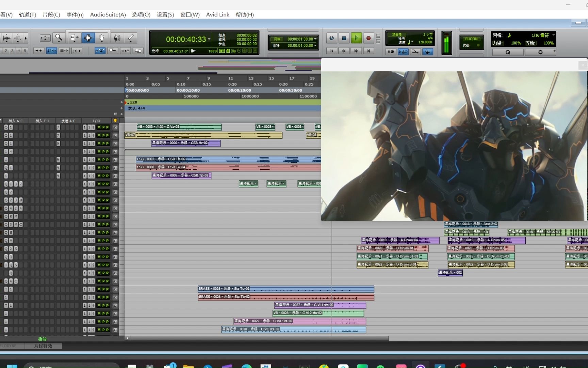Select the Trim tool
Screen dimensions: 588x368
pyautogui.click(x=74, y=37)
